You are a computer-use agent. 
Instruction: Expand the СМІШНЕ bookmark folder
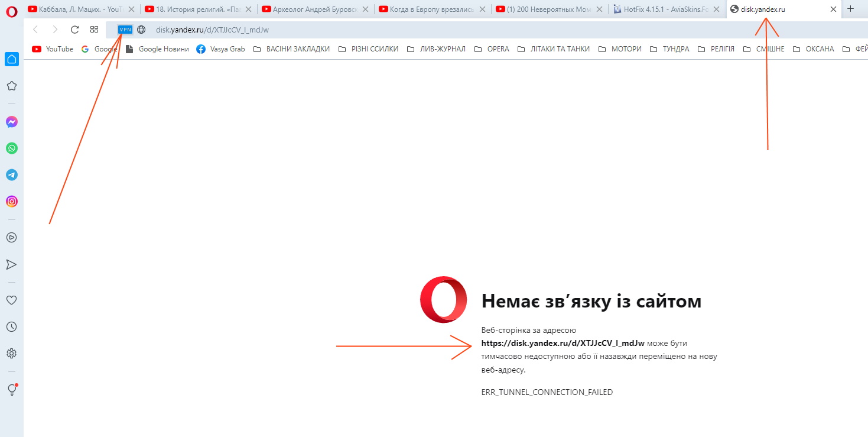click(764, 49)
